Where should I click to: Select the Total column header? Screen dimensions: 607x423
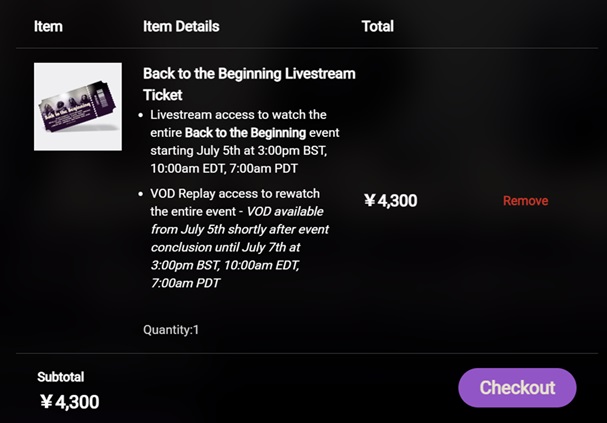(377, 26)
